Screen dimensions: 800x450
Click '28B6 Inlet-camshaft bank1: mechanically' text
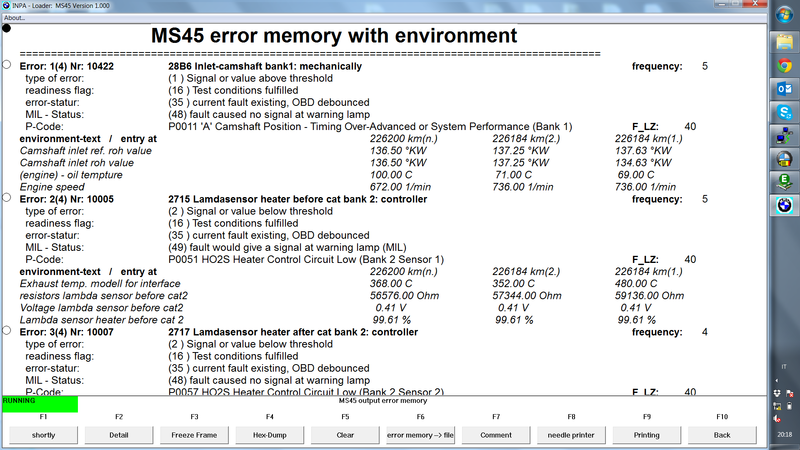tap(265, 66)
